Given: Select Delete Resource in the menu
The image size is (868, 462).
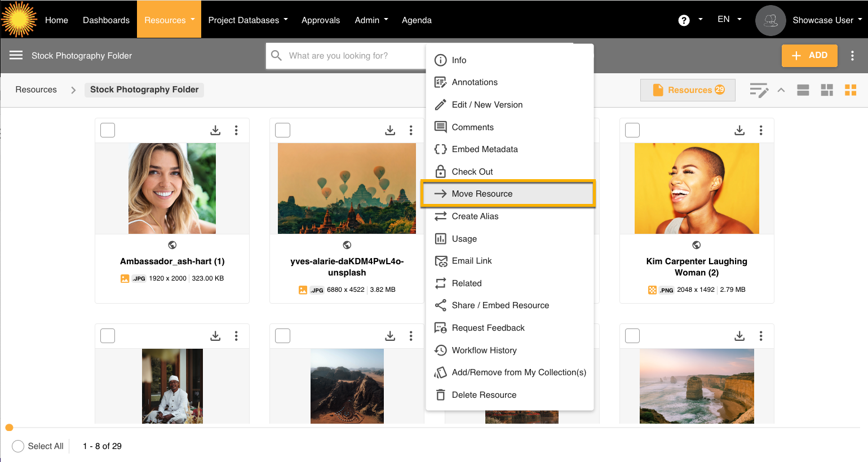Looking at the screenshot, I should (x=484, y=395).
